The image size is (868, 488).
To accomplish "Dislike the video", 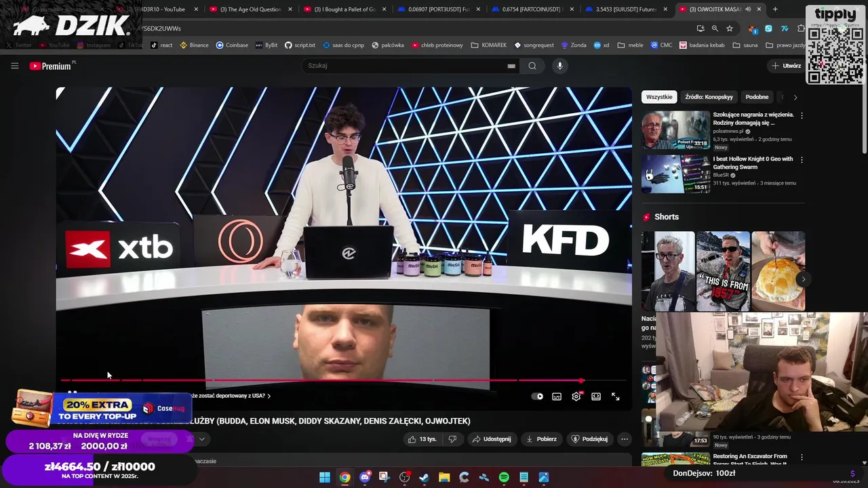I will tap(452, 439).
